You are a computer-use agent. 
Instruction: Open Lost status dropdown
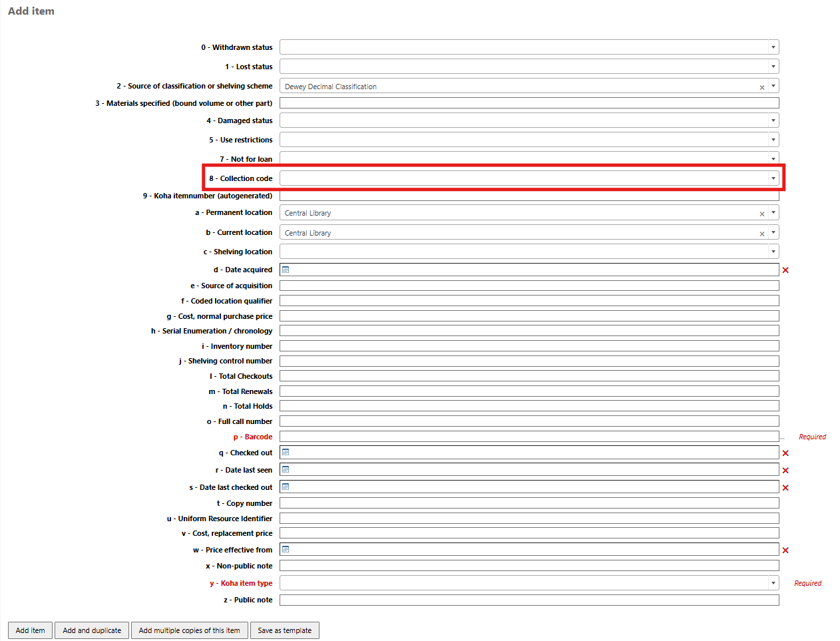point(529,67)
